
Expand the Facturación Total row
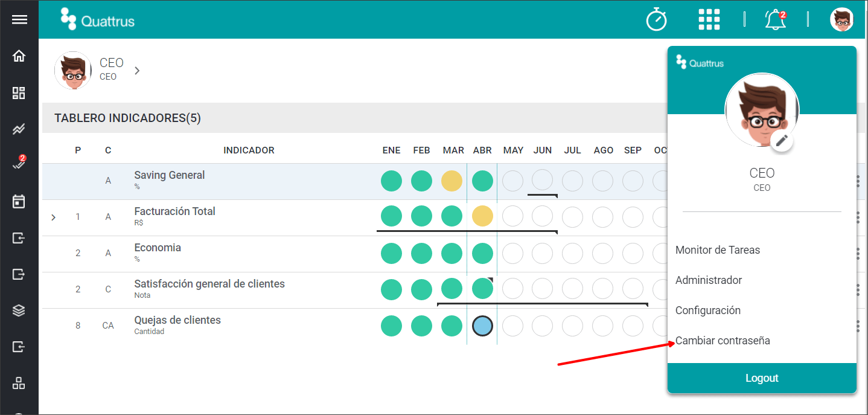[54, 217]
